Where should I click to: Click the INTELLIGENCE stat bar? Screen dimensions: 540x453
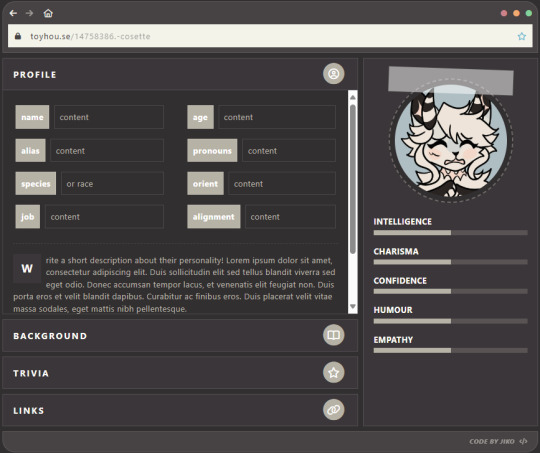(x=450, y=233)
